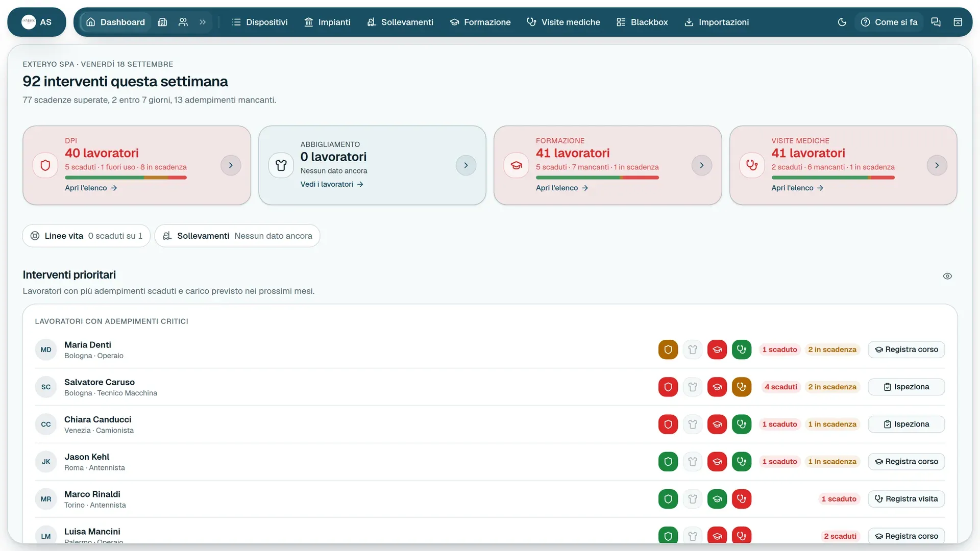Expand the DPI card with its chevron
The height and width of the screenshot is (551, 980).
pyautogui.click(x=231, y=165)
